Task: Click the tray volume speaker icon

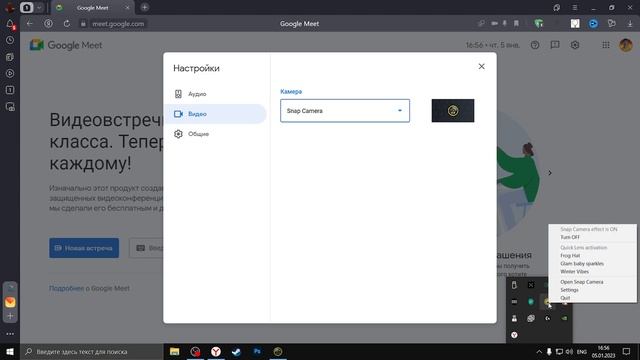Action: (569, 351)
